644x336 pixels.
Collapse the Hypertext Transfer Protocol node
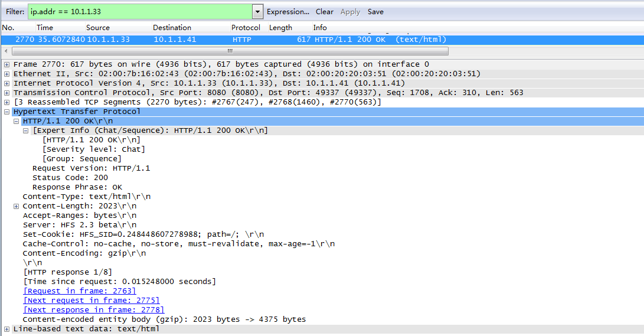click(x=6, y=112)
